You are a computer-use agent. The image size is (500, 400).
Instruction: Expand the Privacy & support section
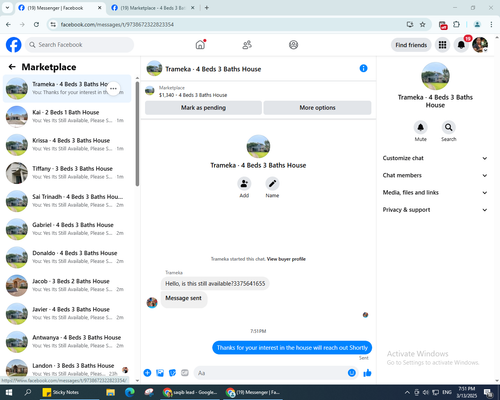pos(435,210)
